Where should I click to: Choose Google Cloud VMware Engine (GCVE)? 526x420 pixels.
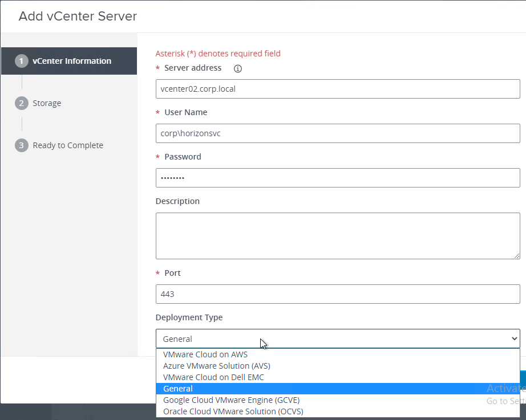(338, 400)
